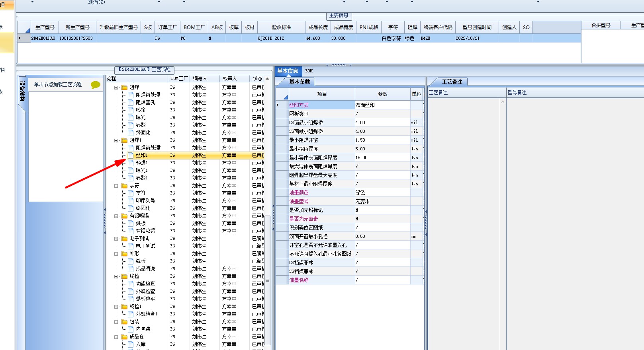This screenshot has height=350, width=644.
Task: Click the 内包装 node document icon
Action: pos(131,329)
